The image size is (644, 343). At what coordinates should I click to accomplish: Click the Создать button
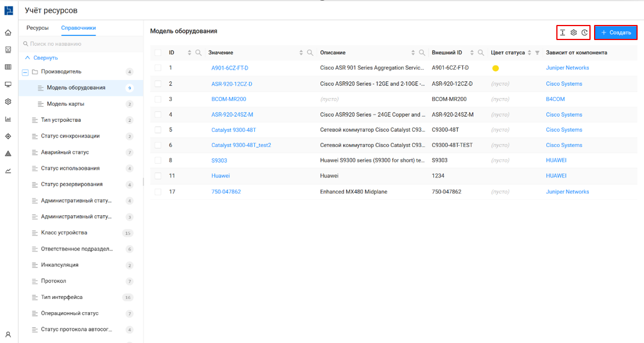tap(616, 33)
